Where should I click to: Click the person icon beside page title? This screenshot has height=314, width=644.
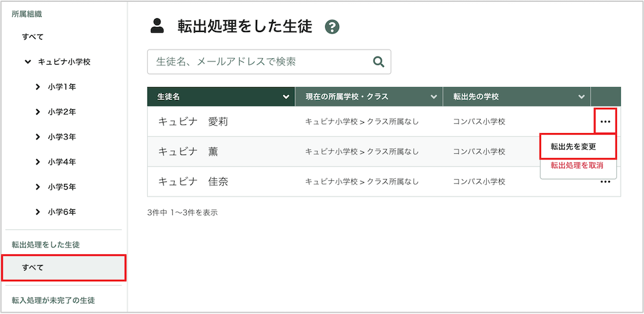pos(157,26)
